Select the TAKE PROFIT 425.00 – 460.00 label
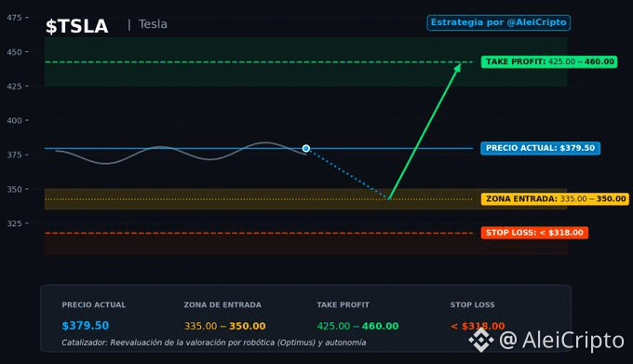This screenshot has width=633, height=364. 549,61
